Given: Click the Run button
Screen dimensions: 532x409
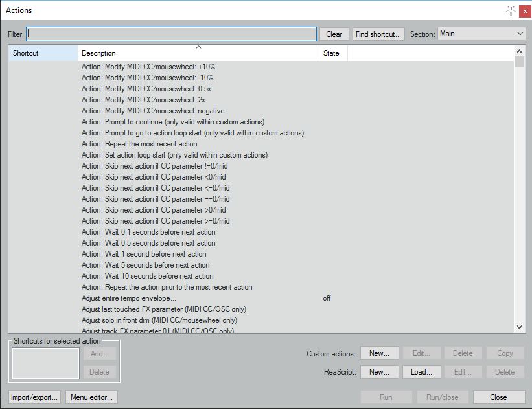Looking at the screenshot, I should pyautogui.click(x=386, y=397).
